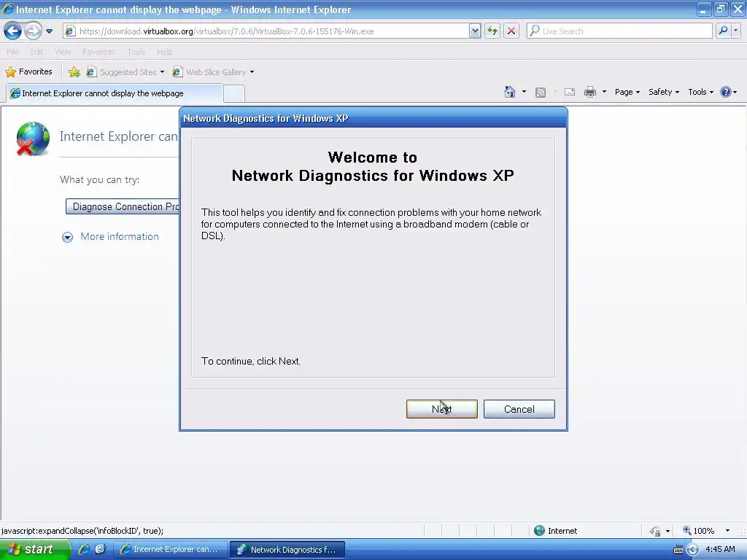Viewport: 747px width, 560px height.
Task: Click the Next button in Network Diagnostics
Action: (x=441, y=409)
